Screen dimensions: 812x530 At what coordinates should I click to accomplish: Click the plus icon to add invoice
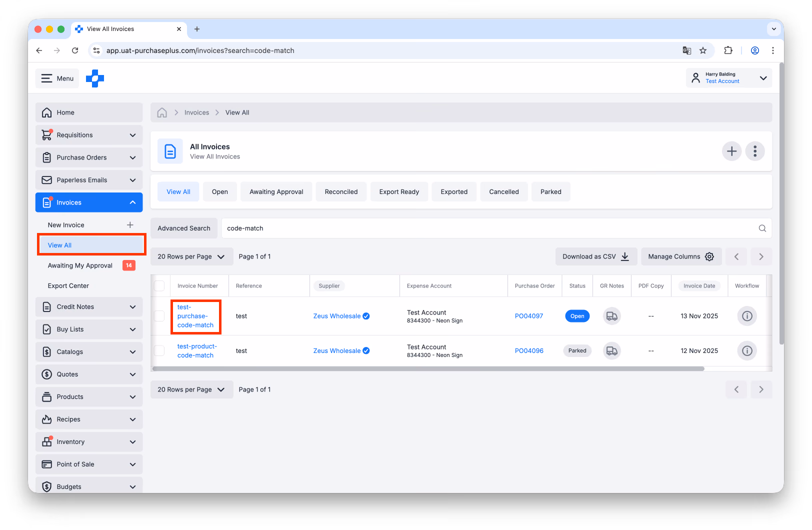(x=731, y=151)
